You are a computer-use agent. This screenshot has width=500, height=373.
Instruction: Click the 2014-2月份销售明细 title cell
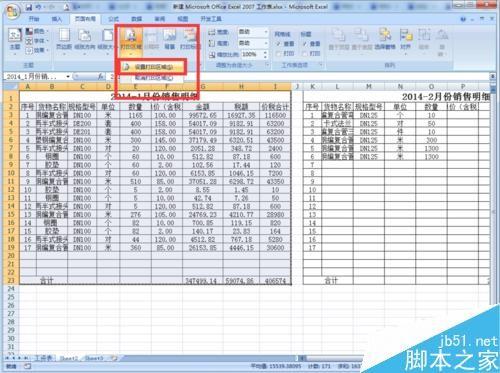click(446, 97)
